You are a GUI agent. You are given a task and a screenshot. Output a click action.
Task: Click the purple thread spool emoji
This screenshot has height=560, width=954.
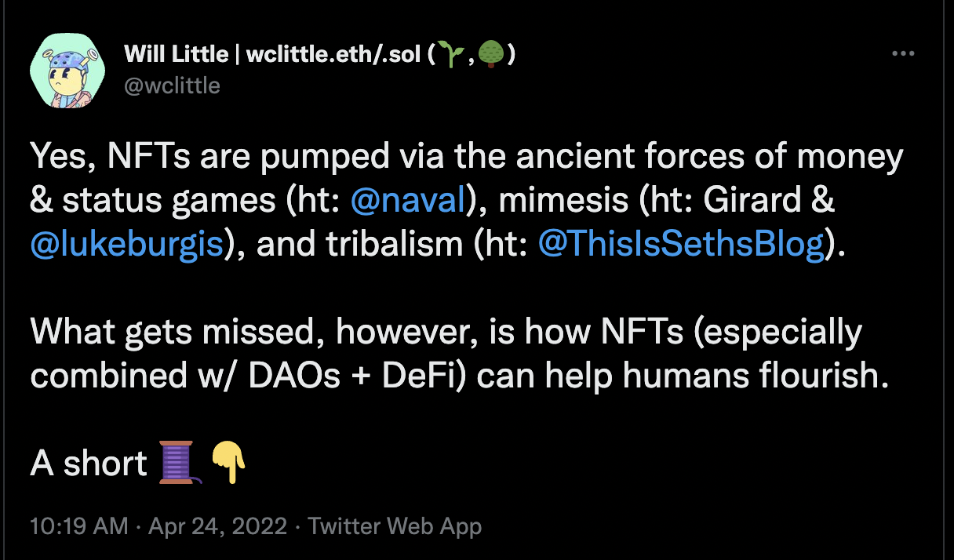coord(177,463)
